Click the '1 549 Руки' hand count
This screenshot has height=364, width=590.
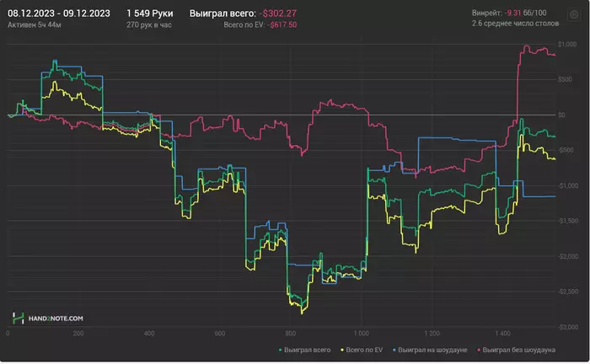point(149,14)
